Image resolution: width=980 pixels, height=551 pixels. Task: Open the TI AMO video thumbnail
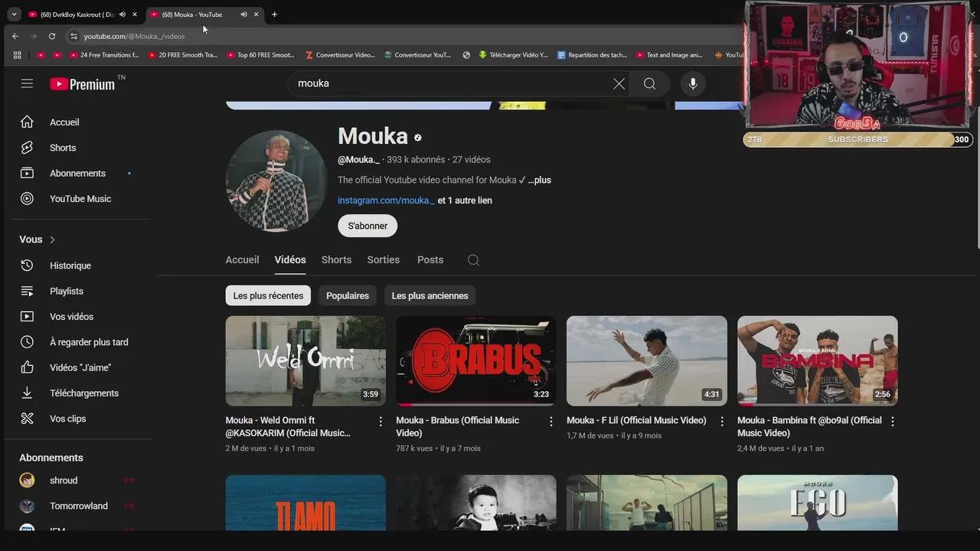(305, 503)
